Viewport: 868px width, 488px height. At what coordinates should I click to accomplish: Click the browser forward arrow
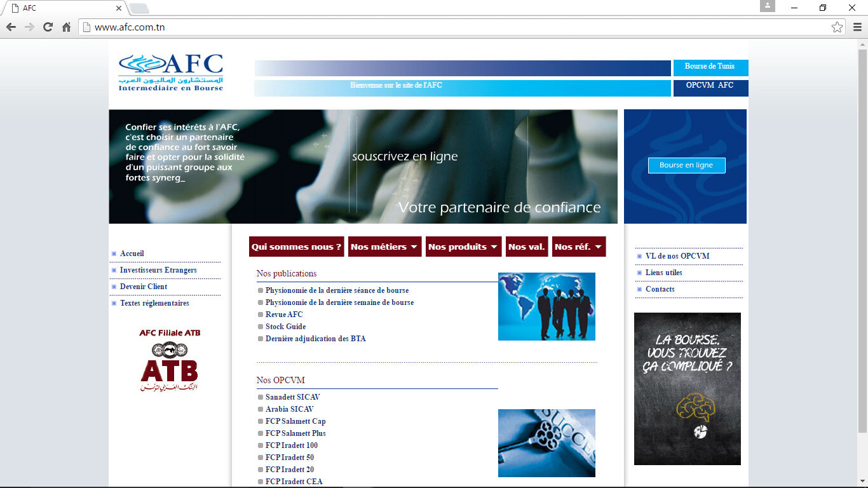(29, 27)
